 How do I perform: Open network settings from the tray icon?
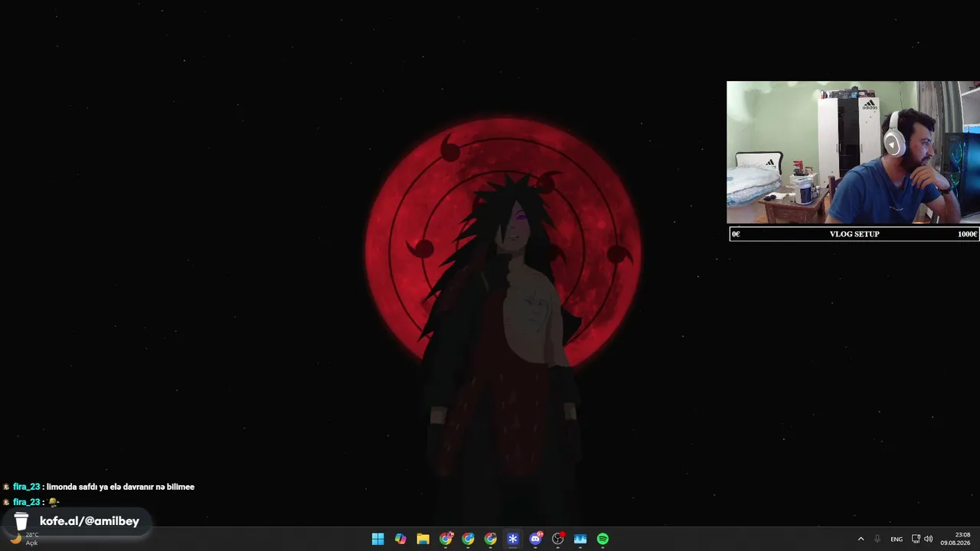click(x=916, y=539)
